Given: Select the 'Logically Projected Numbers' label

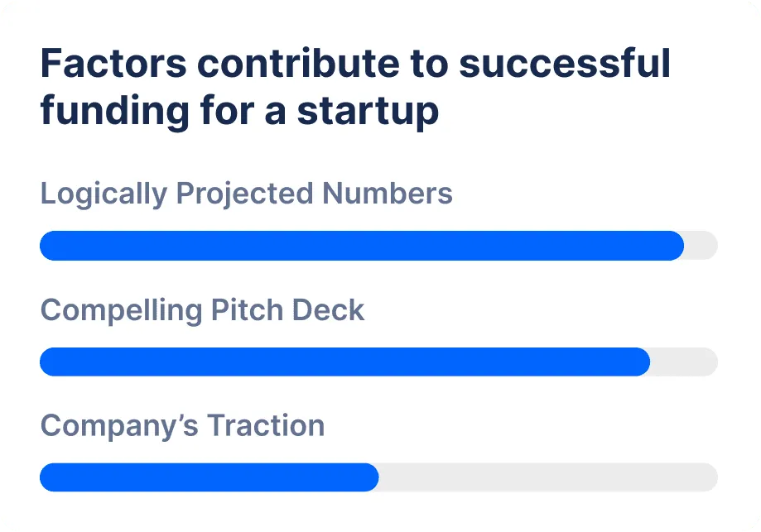Looking at the screenshot, I should click(246, 194).
